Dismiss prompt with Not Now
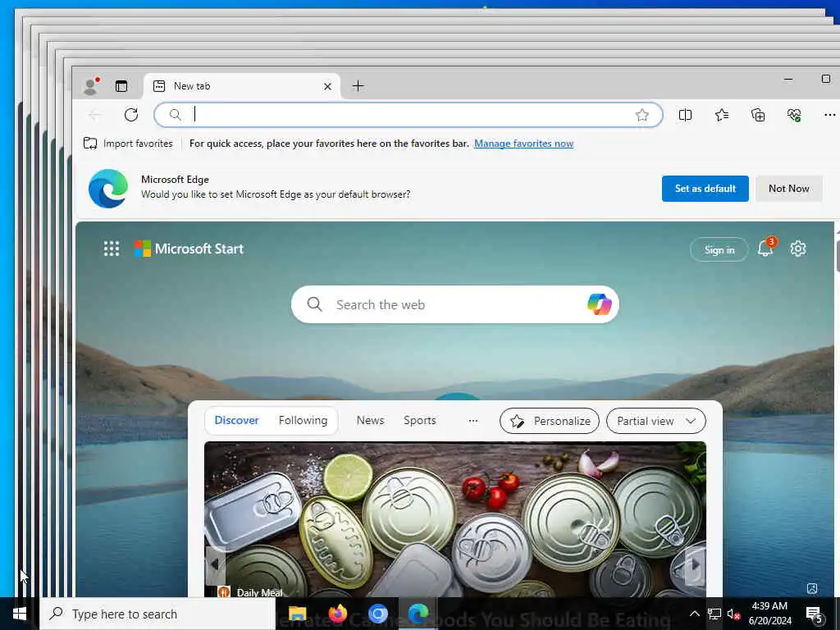The width and height of the screenshot is (840, 630). click(788, 189)
